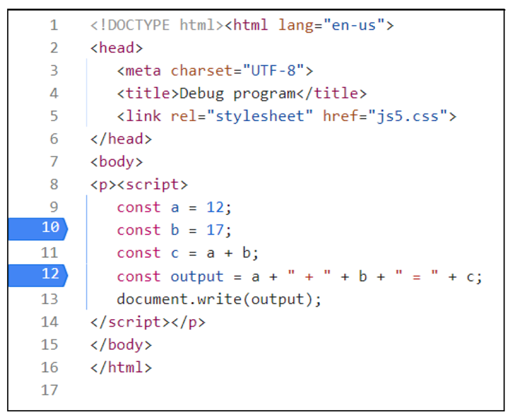Click the meta charset "UTF-8" line
Image resolution: width=515 pixels, height=420 pixels.
click(215, 71)
